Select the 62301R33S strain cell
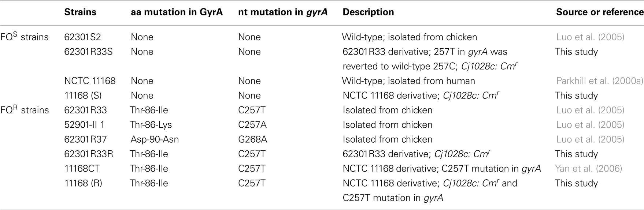 point(88,52)
